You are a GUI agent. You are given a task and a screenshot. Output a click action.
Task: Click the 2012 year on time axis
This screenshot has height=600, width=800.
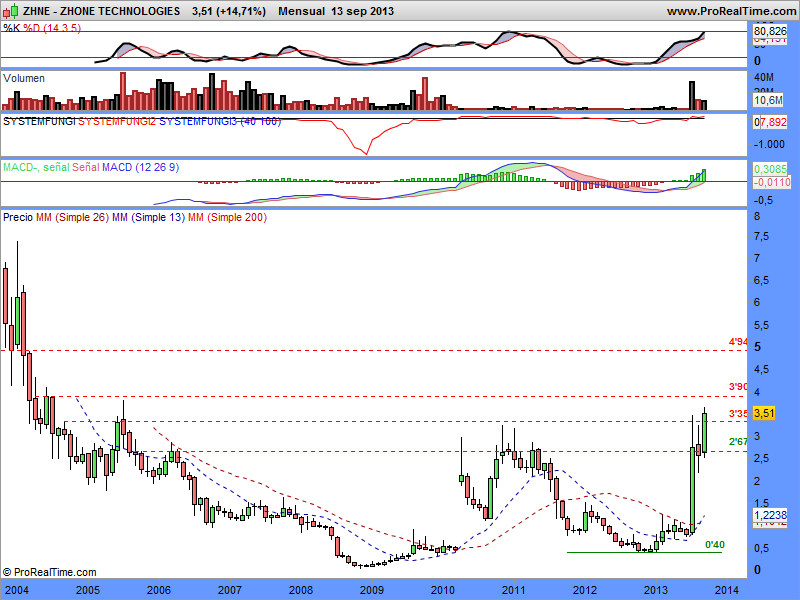pyautogui.click(x=584, y=590)
